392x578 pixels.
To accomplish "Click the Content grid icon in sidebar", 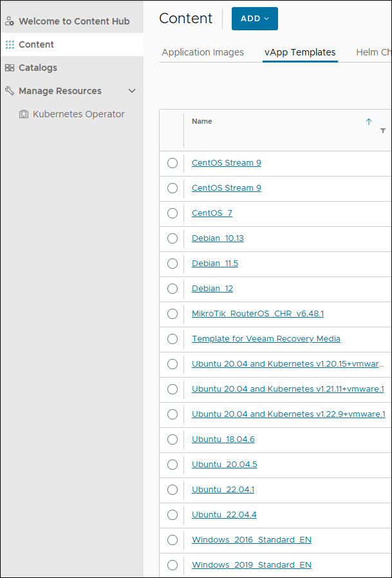I will 9,44.
